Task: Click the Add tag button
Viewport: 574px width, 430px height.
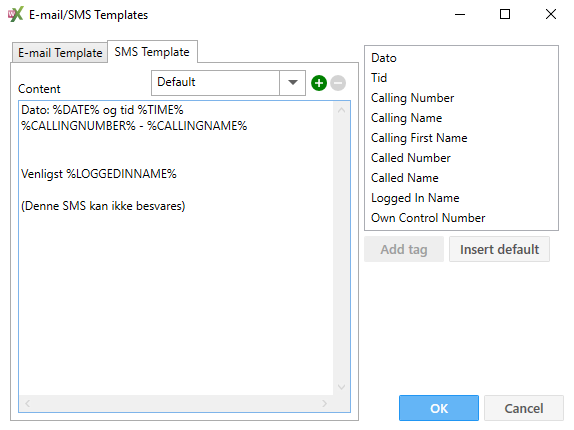Action: [x=404, y=249]
